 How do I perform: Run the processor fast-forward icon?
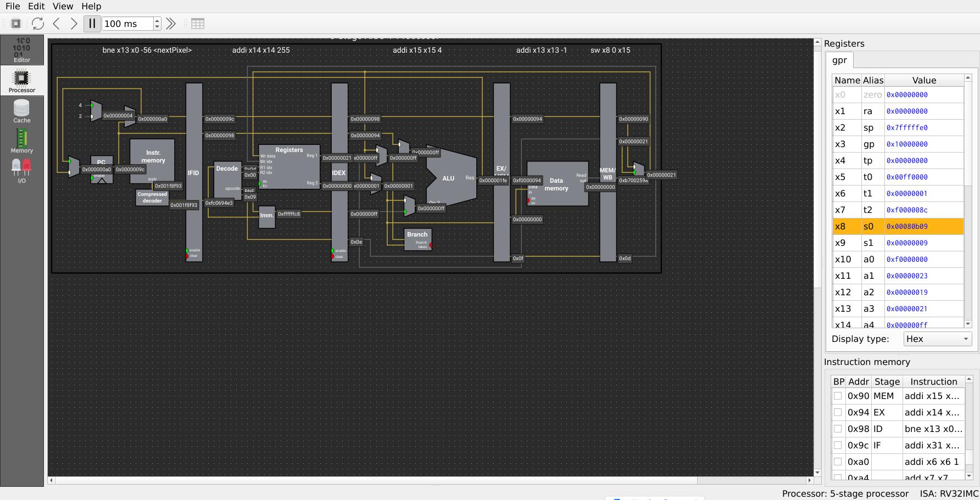pyautogui.click(x=171, y=24)
